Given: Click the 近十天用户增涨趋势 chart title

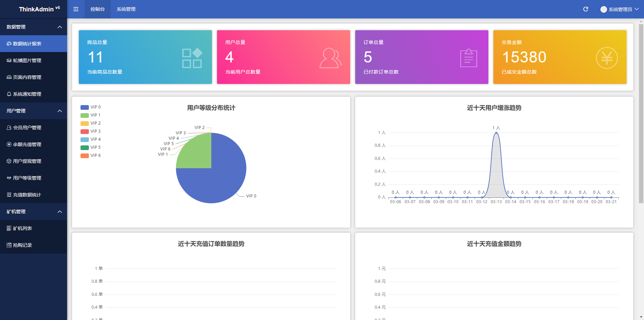Looking at the screenshot, I should 494,108.
